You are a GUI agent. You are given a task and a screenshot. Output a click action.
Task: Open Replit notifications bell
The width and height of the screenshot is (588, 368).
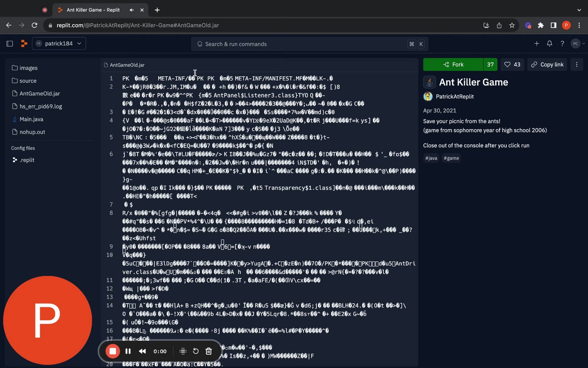(x=549, y=44)
